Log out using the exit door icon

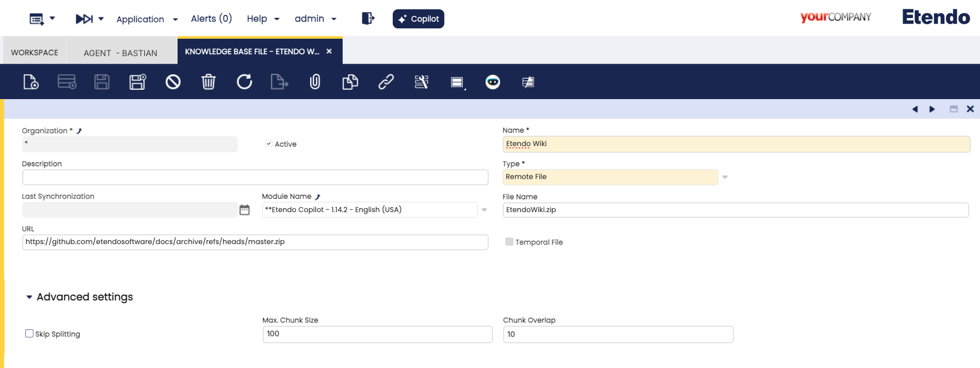[368, 19]
